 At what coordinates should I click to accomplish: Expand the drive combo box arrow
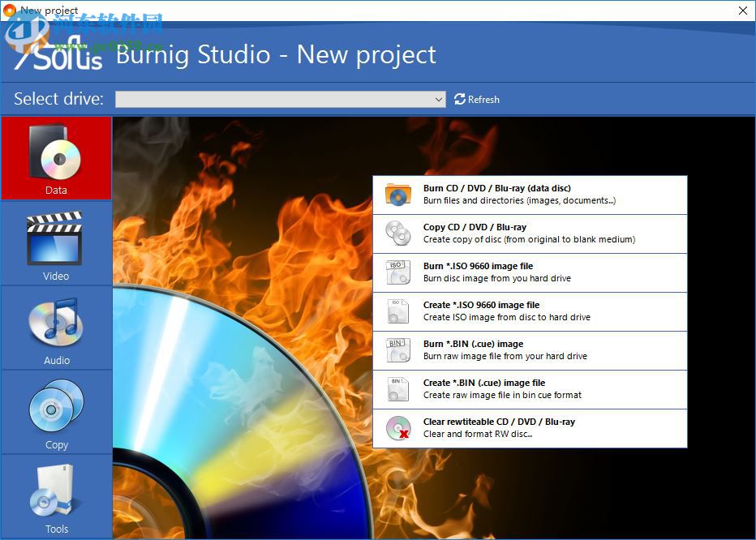(x=438, y=99)
